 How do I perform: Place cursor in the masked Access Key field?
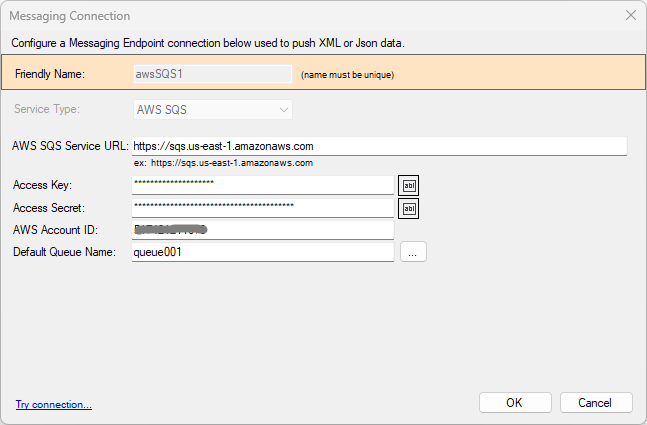click(263, 185)
